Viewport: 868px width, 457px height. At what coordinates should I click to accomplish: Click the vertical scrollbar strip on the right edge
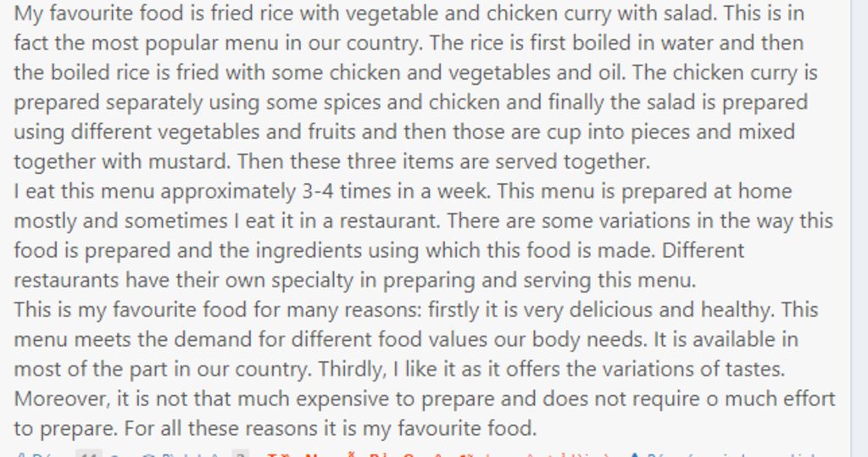coord(860,228)
